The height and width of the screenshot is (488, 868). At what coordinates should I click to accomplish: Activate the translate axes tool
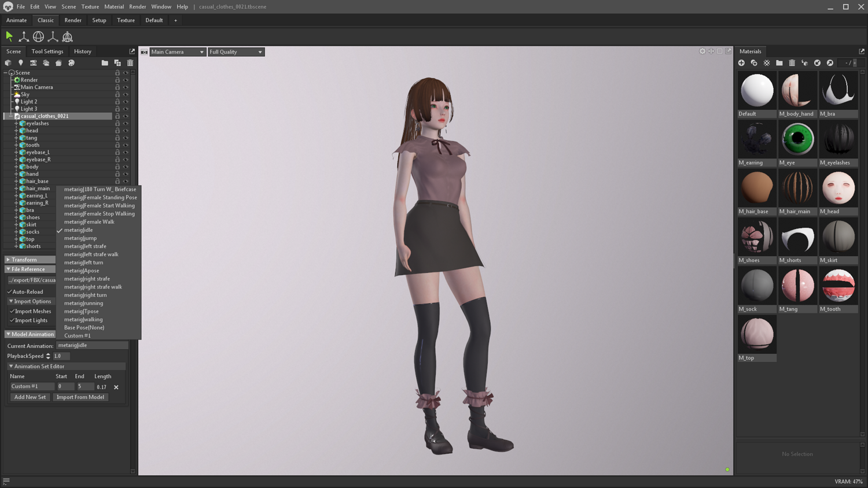point(24,36)
